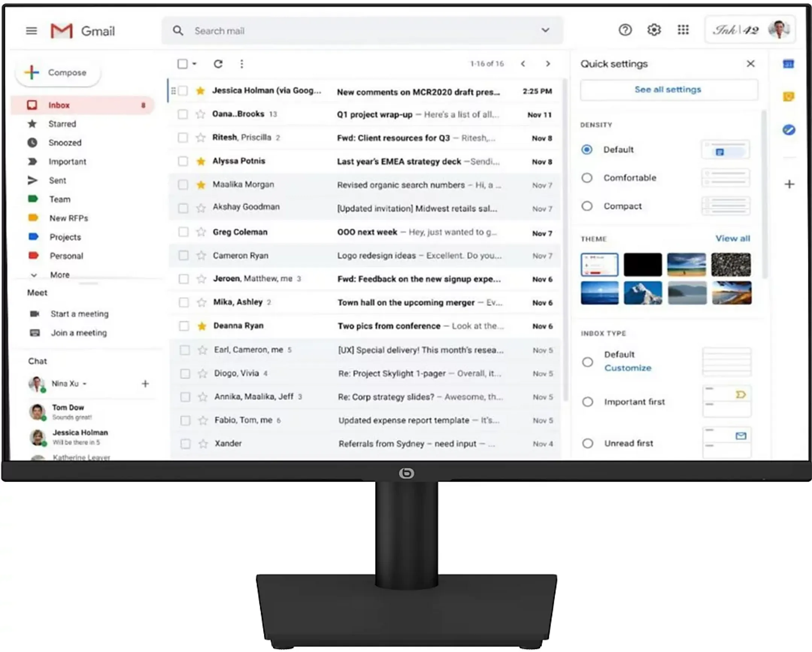Select the Compact density option

click(x=587, y=206)
